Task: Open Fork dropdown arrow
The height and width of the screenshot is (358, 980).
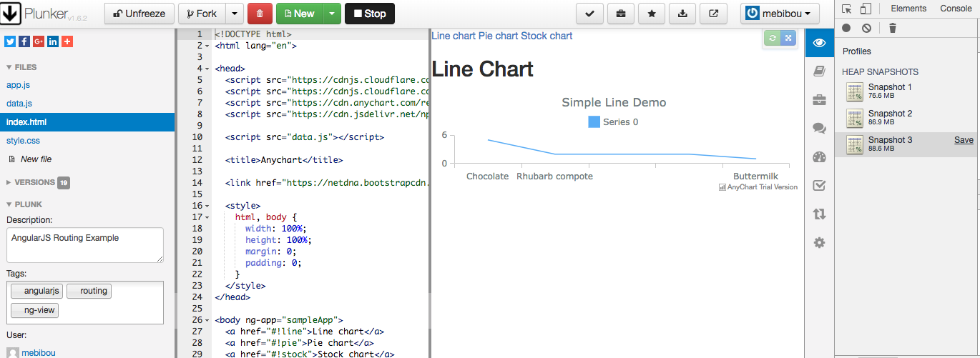Action: click(x=235, y=14)
